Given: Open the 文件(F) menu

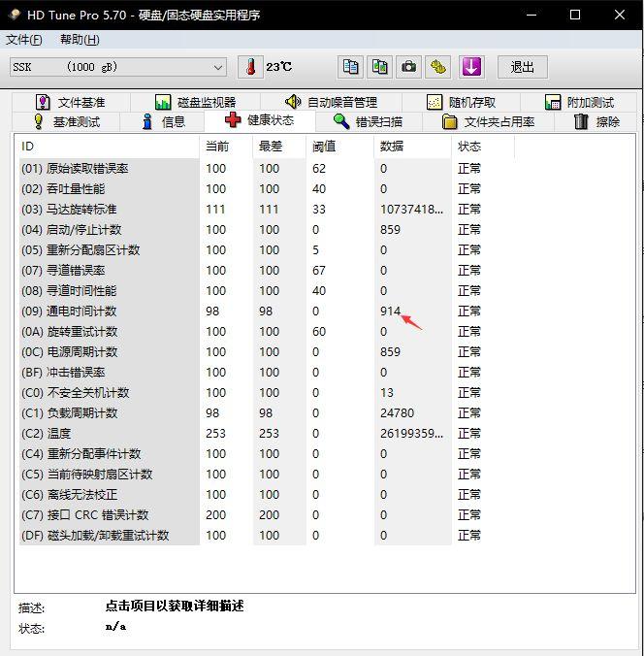Looking at the screenshot, I should (24, 40).
